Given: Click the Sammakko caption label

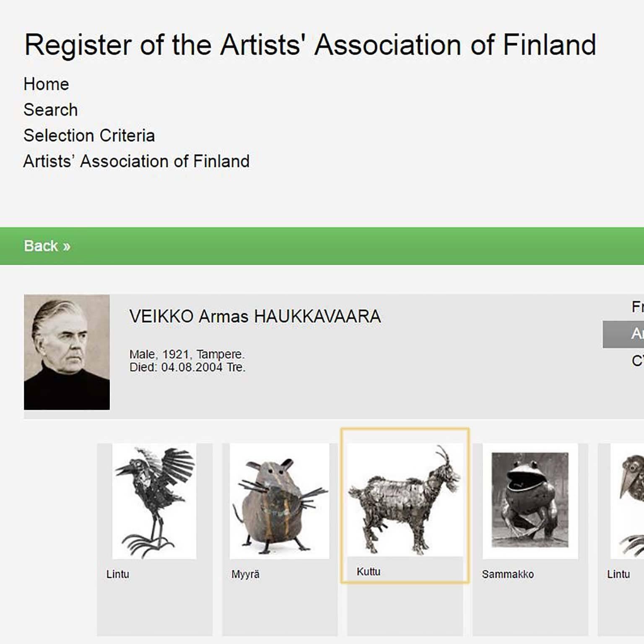Looking at the screenshot, I should click(508, 574).
